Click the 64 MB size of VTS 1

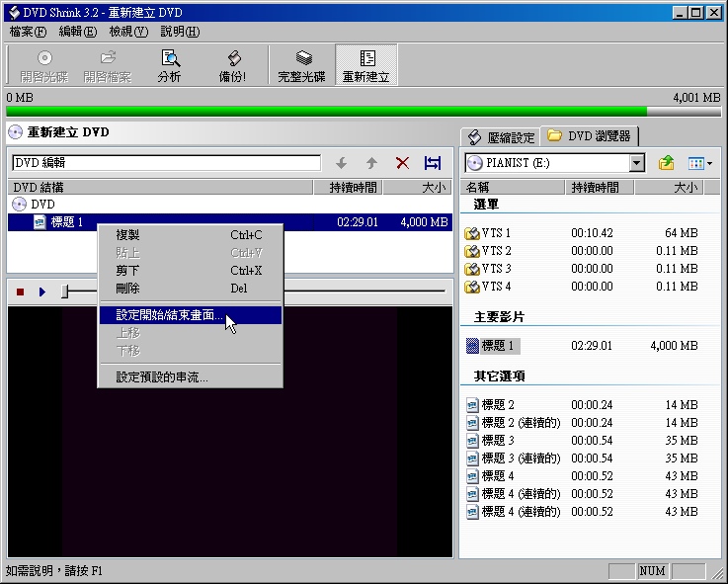(x=682, y=233)
